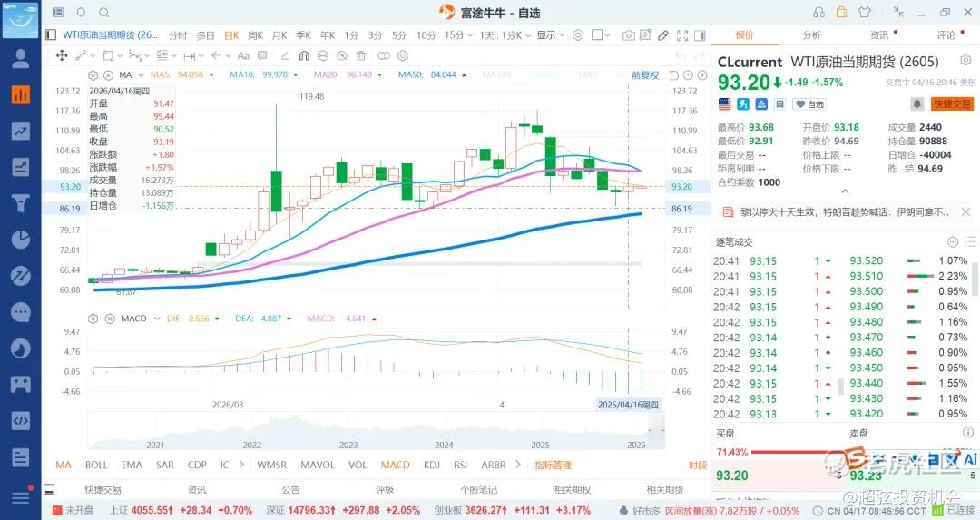This screenshot has width=980, height=520.
Task: Click the orange 快捷交易 button
Action: pos(952,103)
